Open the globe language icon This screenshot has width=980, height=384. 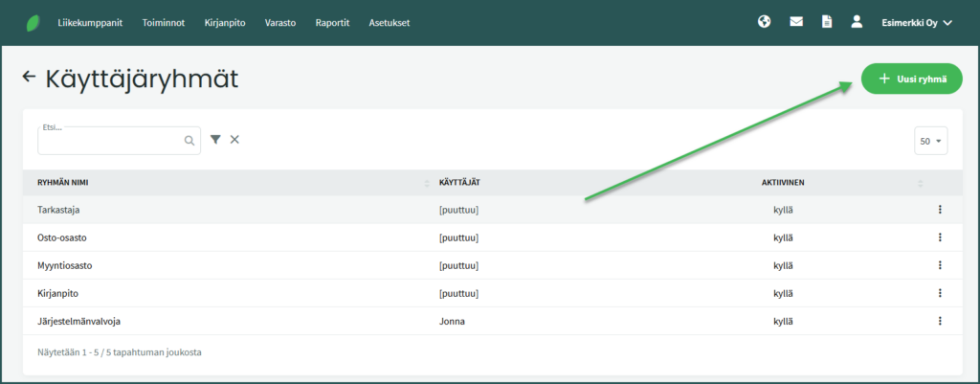(764, 22)
